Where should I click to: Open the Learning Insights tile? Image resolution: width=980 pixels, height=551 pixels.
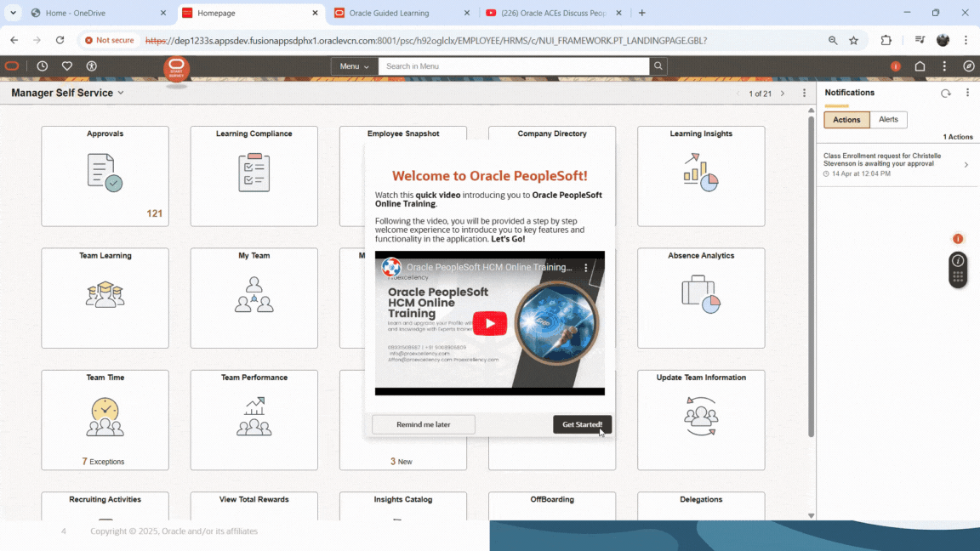(700, 176)
